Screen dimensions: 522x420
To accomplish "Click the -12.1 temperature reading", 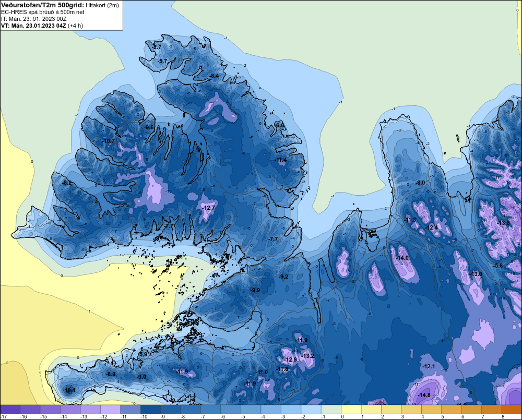I will 429,366.
